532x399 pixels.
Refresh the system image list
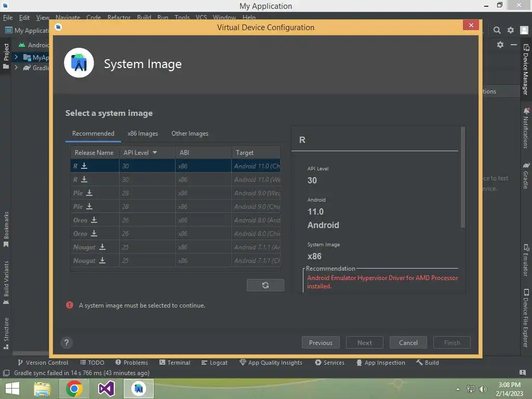[265, 285]
